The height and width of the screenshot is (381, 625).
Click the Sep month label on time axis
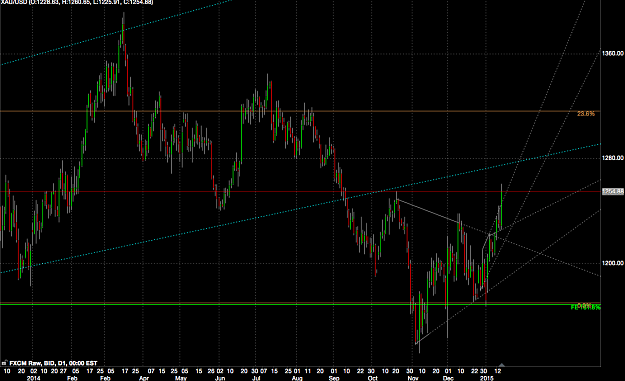pyautogui.click(x=334, y=378)
